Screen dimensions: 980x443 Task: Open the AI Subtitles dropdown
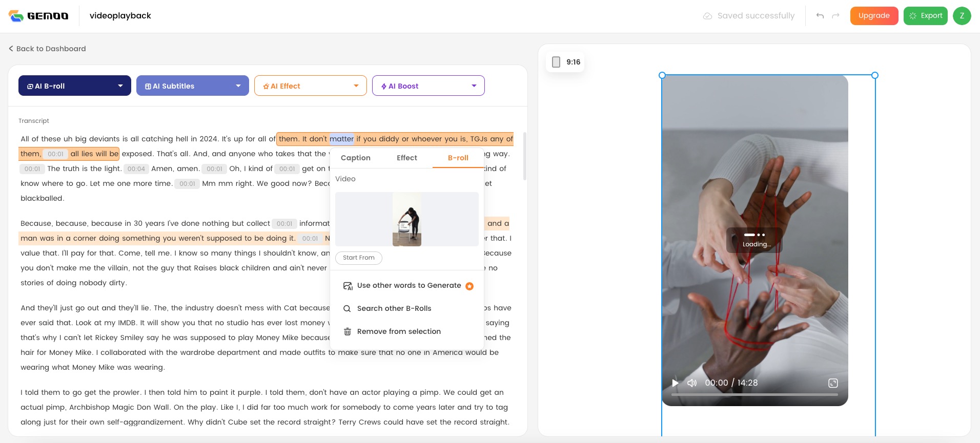click(x=193, y=86)
